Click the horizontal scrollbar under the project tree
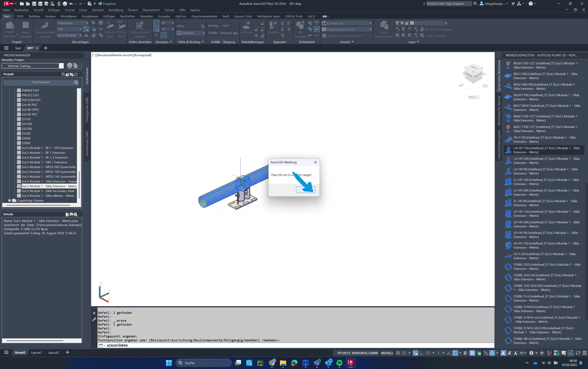The height and width of the screenshot is (369, 588). [x=38, y=206]
